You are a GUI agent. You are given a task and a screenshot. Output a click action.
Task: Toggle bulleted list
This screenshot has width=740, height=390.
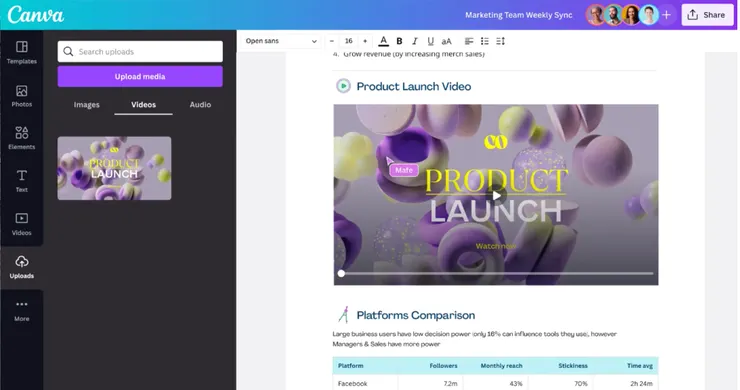pyautogui.click(x=485, y=41)
